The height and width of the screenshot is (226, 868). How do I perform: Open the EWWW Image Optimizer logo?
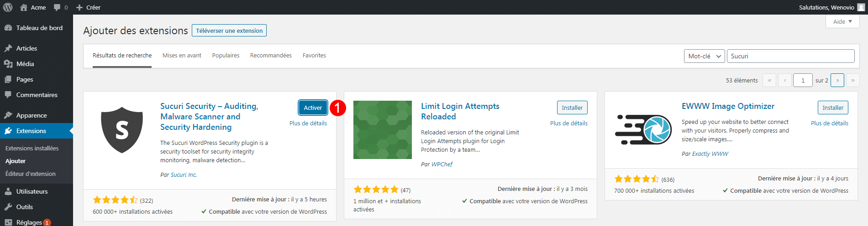[x=643, y=130]
